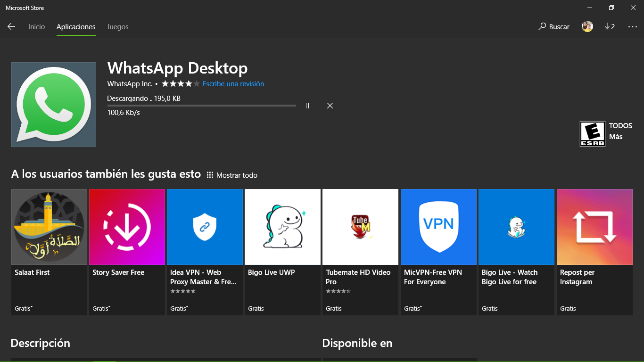Cancel the WhatsApp download with the X

(x=330, y=106)
